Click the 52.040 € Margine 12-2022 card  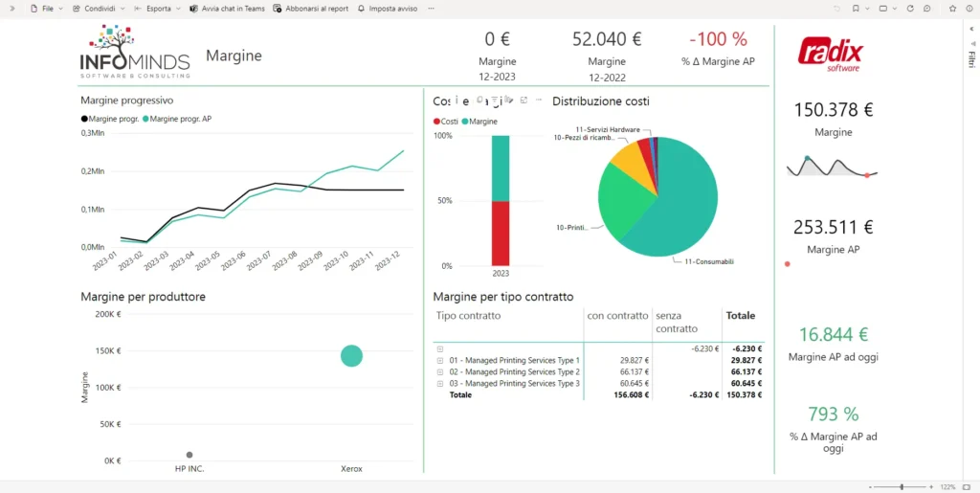607,56
